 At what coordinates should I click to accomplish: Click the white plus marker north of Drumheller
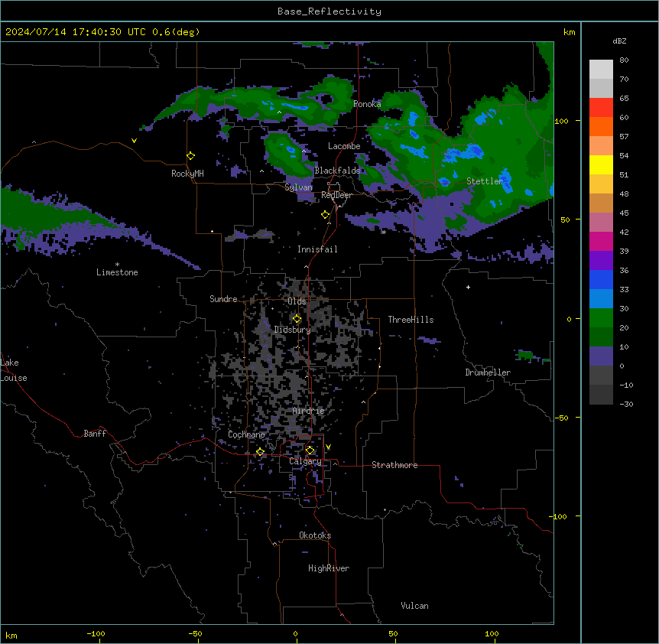pos(468,287)
